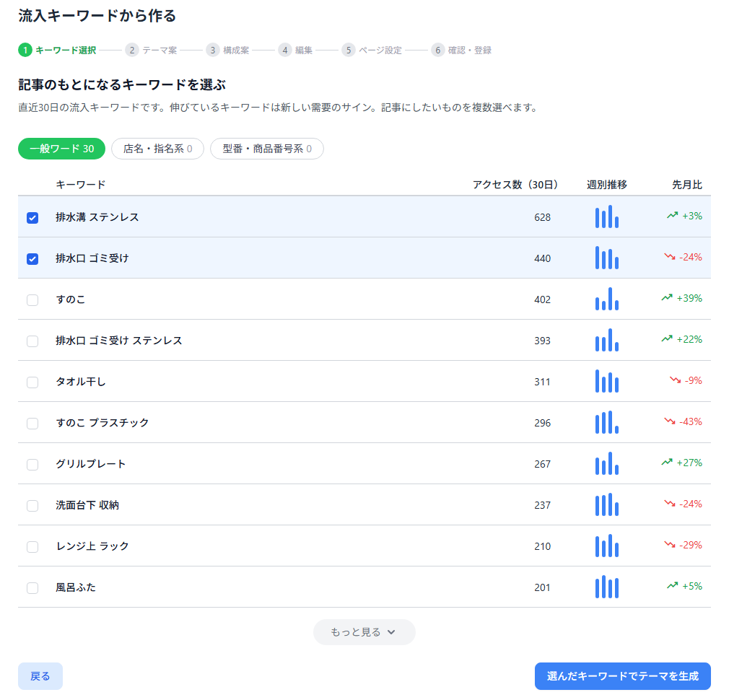Image resolution: width=729 pixels, height=700 pixels.
Task: Open the 型番・商品番号系 tab
Action: pyautogui.click(x=267, y=149)
